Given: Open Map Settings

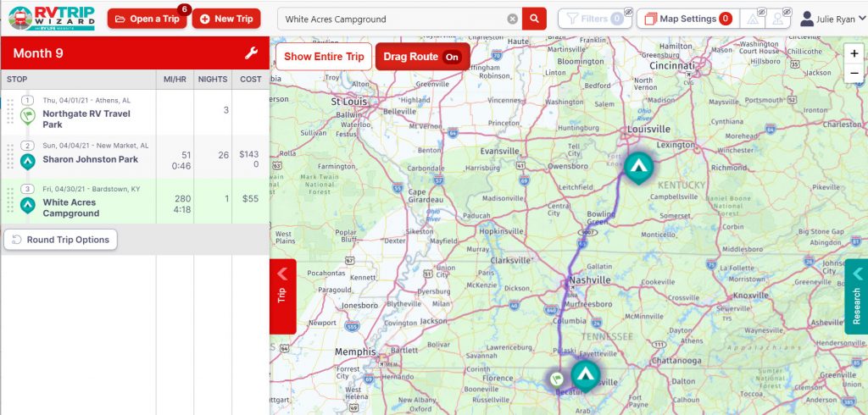Looking at the screenshot, I should [x=688, y=19].
